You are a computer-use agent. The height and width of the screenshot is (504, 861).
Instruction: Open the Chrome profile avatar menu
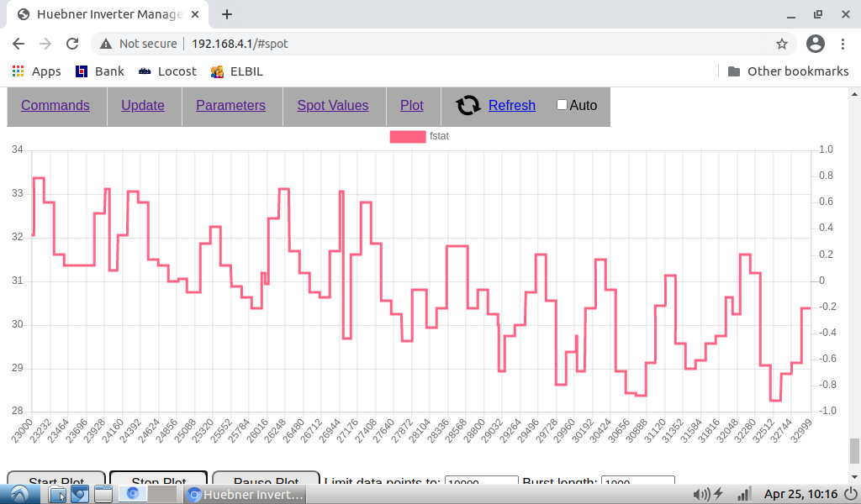815,44
